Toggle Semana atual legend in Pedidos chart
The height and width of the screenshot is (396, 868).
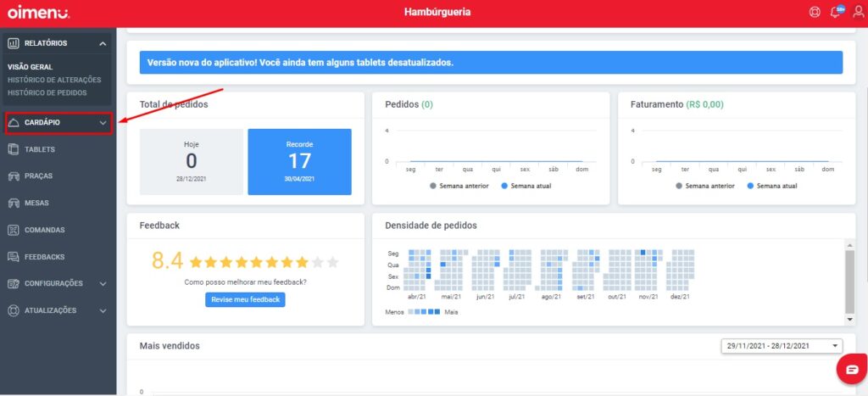(526, 186)
